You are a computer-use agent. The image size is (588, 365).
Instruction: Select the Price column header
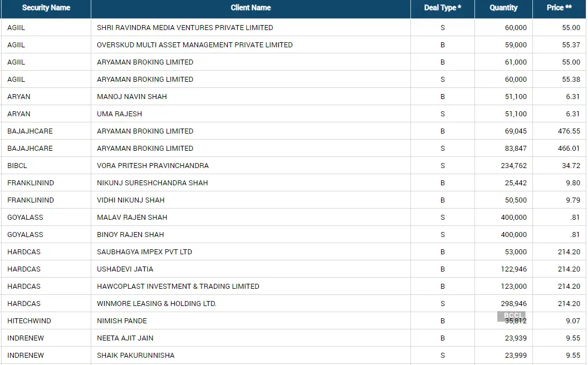[559, 8]
